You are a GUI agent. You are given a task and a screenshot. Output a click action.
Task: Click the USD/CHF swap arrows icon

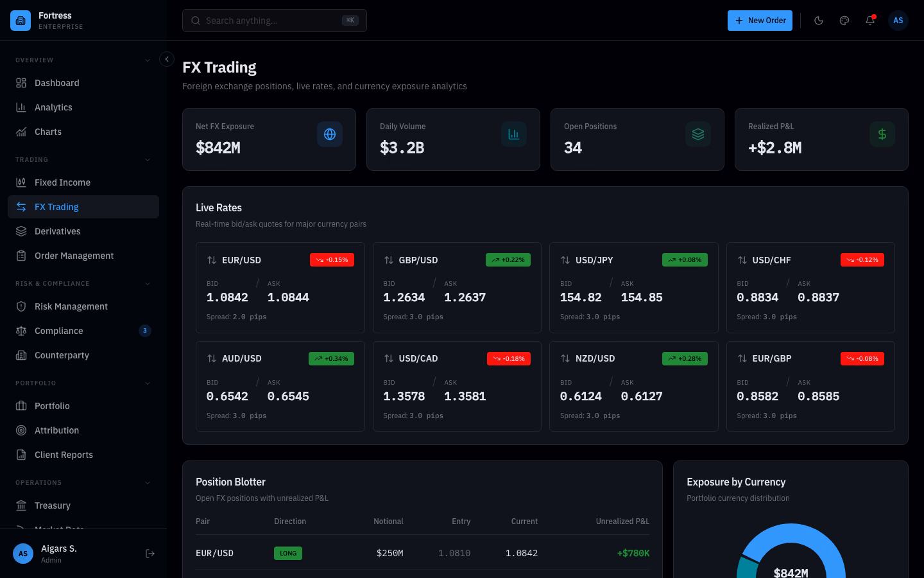742,260
